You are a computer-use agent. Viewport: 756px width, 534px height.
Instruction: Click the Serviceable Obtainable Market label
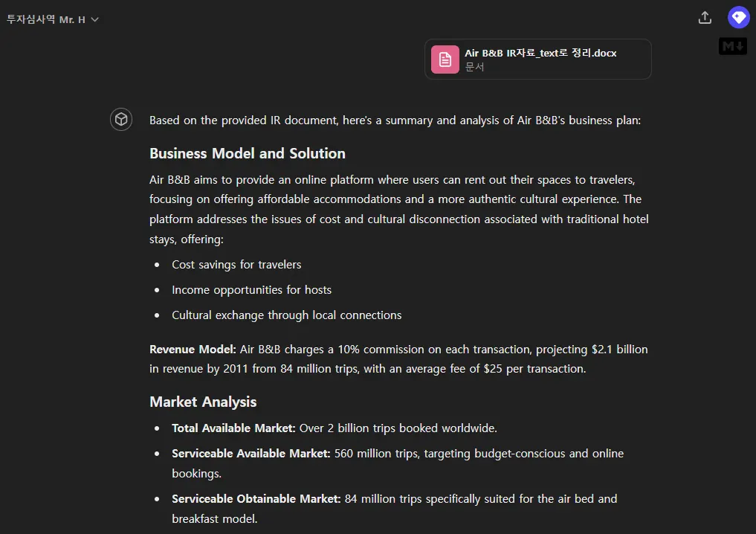[256, 499]
